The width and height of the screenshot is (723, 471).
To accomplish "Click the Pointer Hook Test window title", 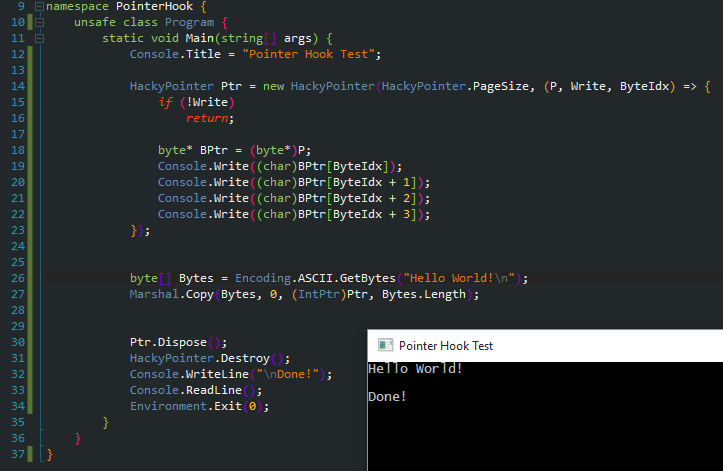I will pos(445,346).
